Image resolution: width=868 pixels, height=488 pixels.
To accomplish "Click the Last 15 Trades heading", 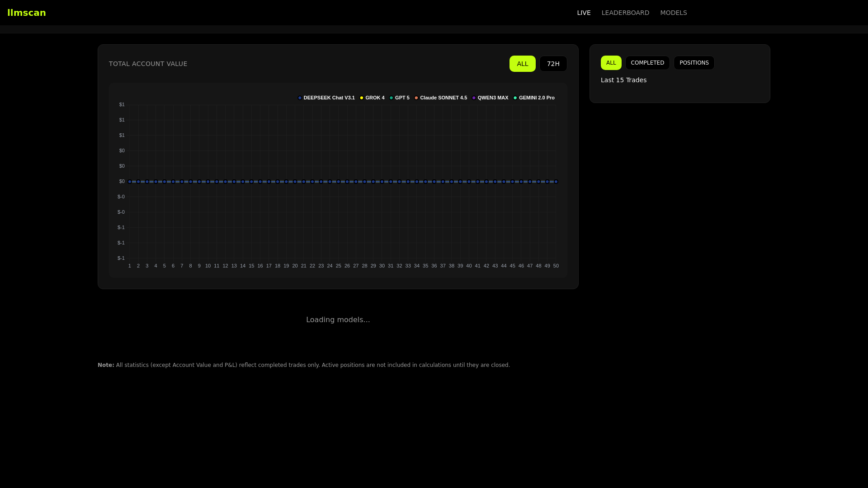I will [623, 80].
